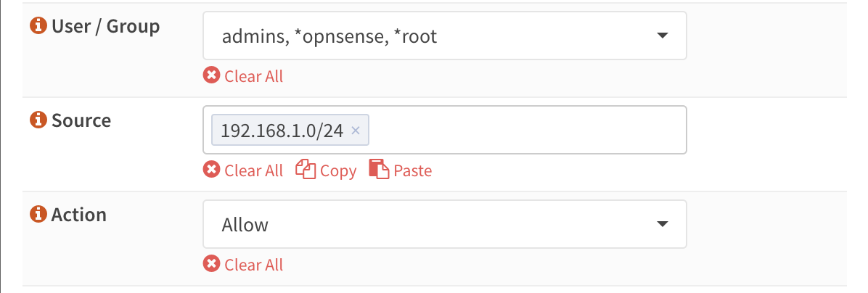Click red X icon under Source field

(x=211, y=170)
